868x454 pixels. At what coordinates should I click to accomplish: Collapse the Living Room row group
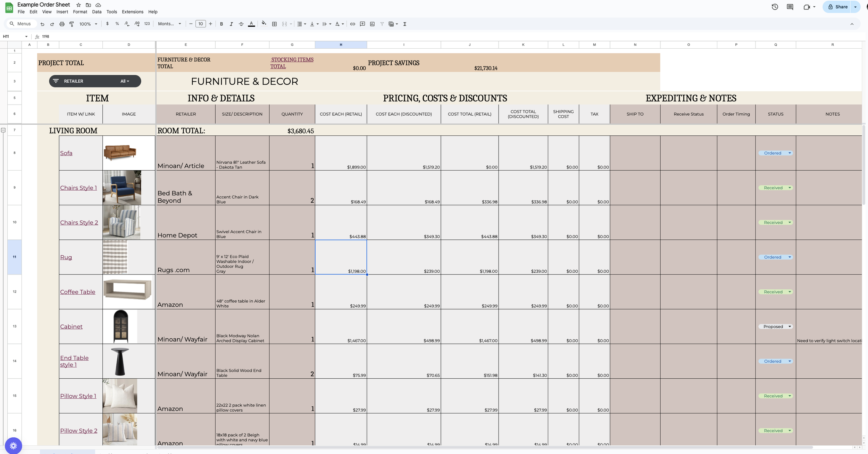(x=3, y=130)
